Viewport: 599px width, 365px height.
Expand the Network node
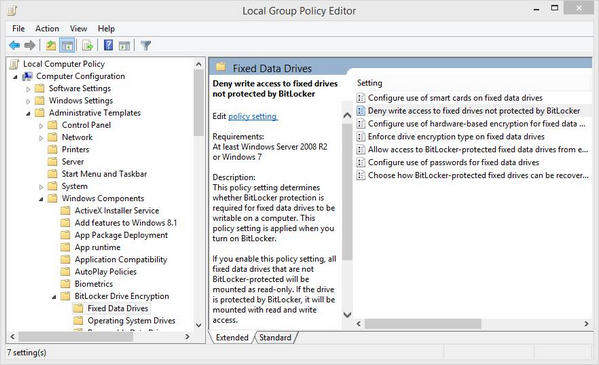pyautogui.click(x=41, y=138)
